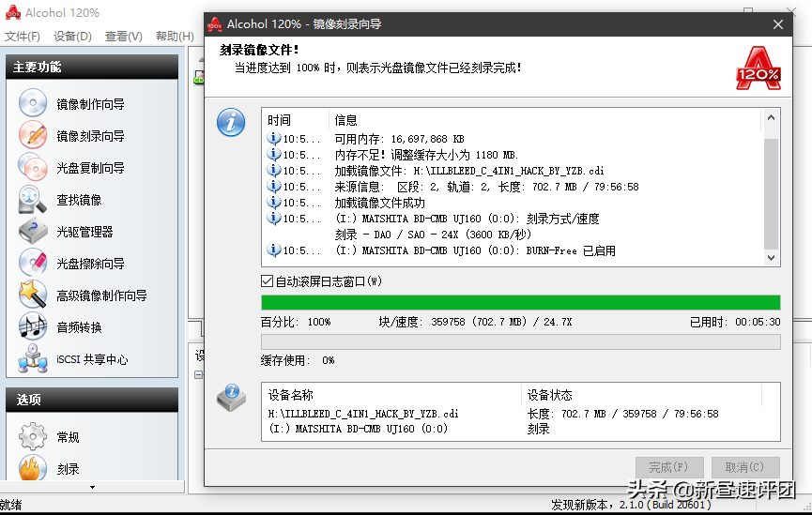Viewport: 812px width, 515px height.
Task: Open the iSCSI 共享中心 icon
Action: point(33,359)
